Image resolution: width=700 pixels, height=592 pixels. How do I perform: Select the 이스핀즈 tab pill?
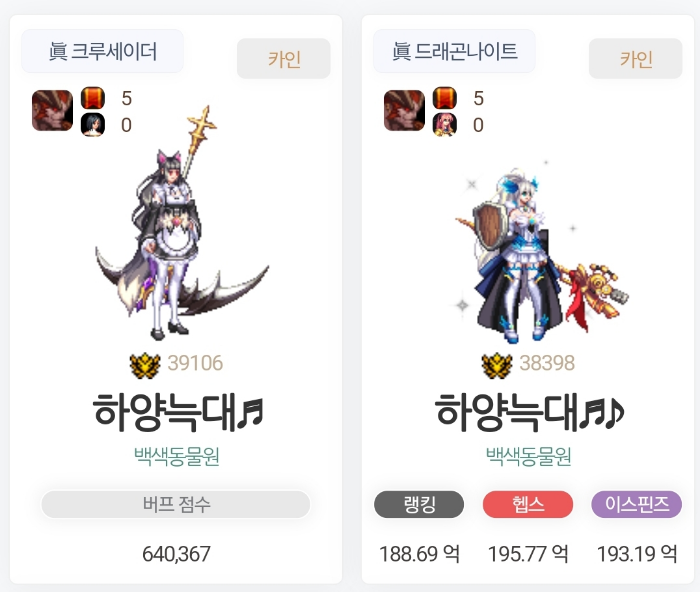point(637,504)
